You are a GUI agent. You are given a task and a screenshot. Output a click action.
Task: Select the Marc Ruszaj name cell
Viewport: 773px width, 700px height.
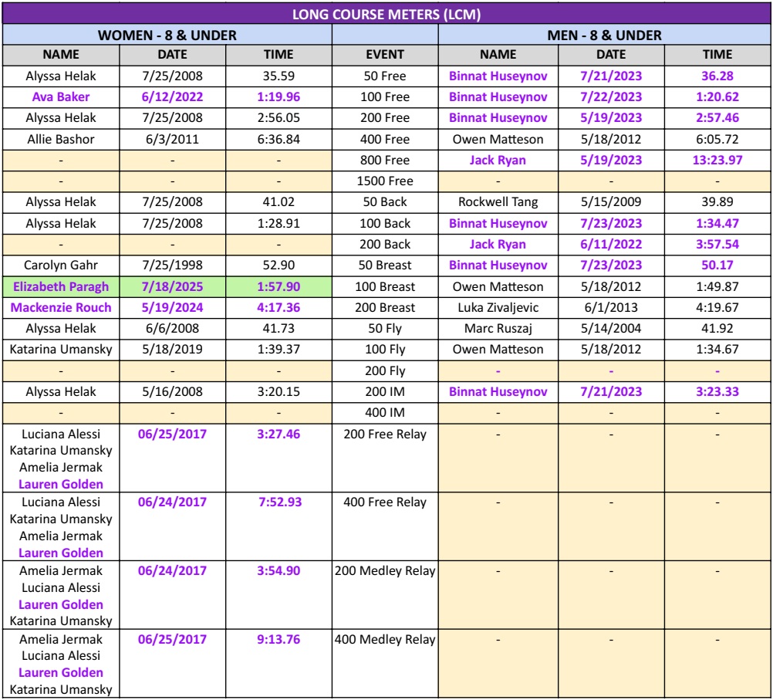tap(498, 328)
